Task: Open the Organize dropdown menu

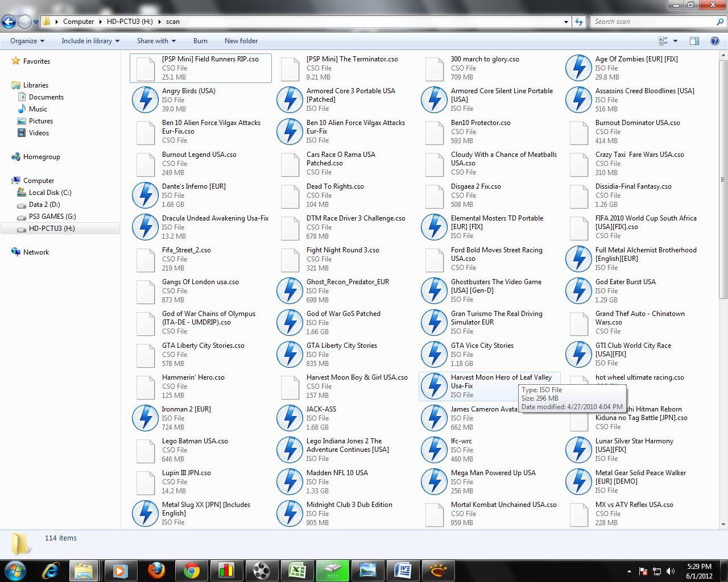Action: click(27, 41)
